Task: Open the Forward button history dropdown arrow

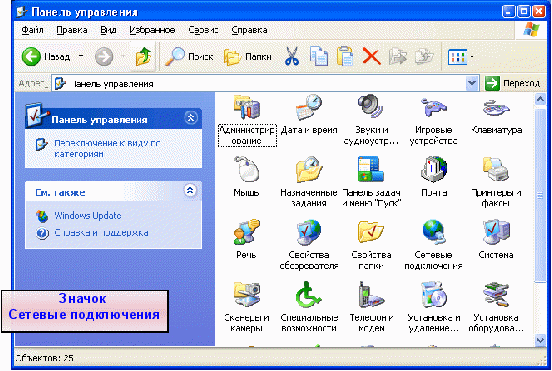Action: coord(123,56)
